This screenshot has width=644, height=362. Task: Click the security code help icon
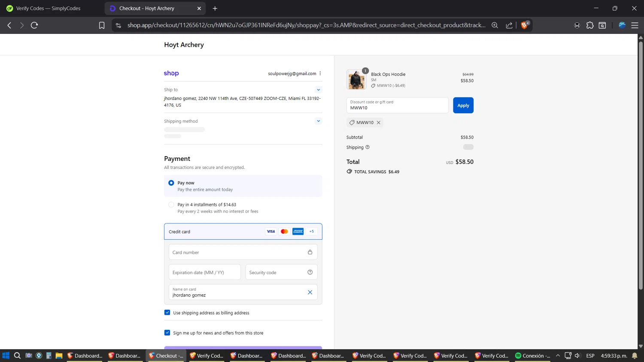[x=310, y=272]
